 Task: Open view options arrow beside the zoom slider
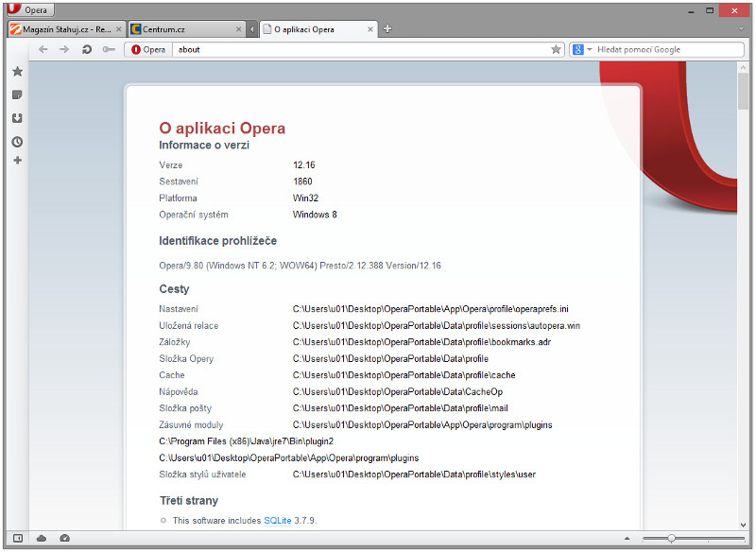[x=627, y=539]
